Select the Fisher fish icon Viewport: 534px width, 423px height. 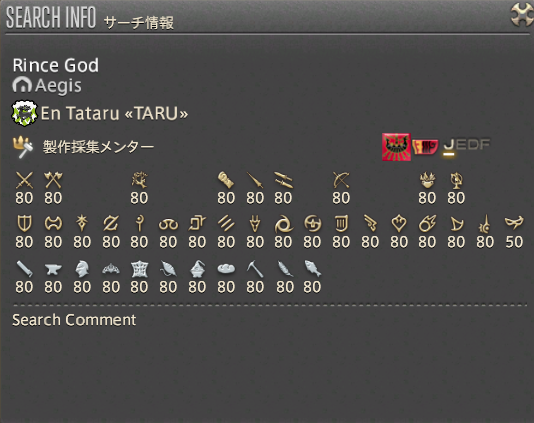(313, 269)
